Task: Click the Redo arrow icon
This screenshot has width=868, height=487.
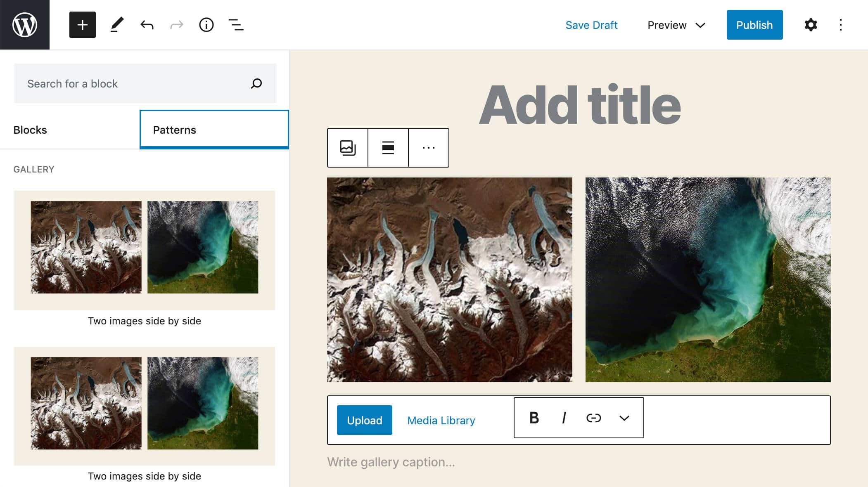Action: tap(176, 24)
